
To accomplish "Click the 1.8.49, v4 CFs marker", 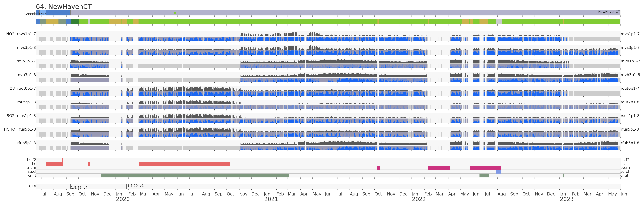I will tap(70, 187).
